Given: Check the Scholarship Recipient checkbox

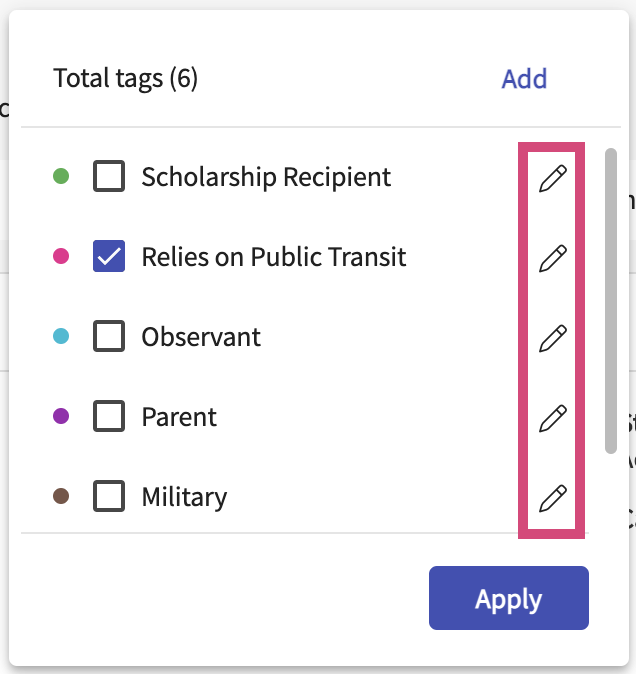Looking at the screenshot, I should pyautogui.click(x=109, y=177).
